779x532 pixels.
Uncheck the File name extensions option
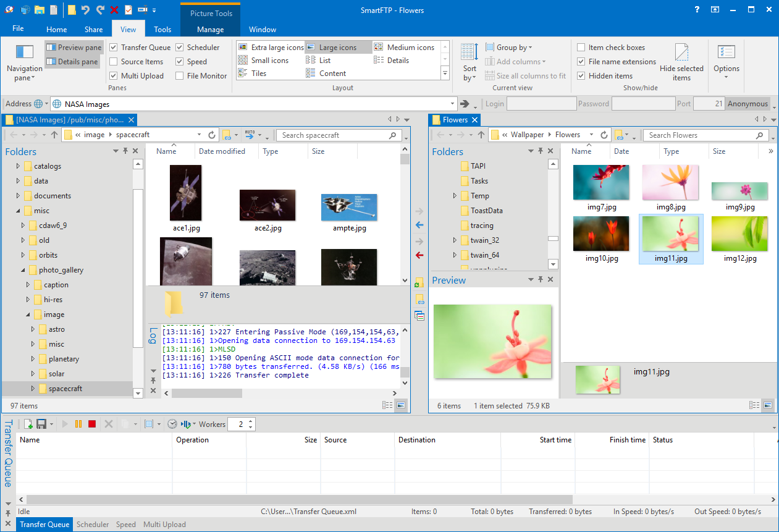pos(581,61)
